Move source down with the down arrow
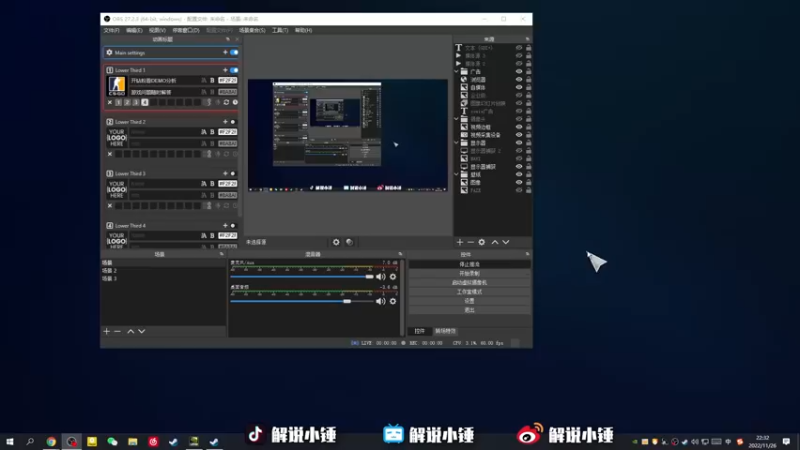The width and height of the screenshot is (800, 450). pos(506,242)
